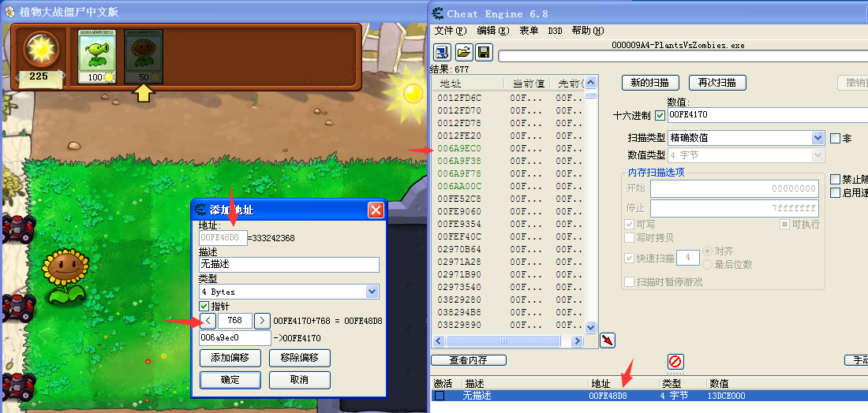
Task: Click the game window title bar icon
Action: (x=9, y=12)
